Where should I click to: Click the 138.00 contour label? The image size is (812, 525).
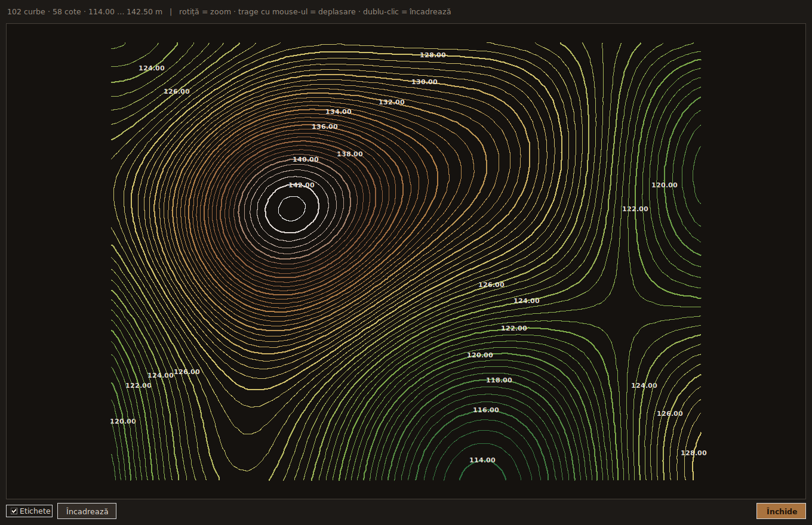350,154
